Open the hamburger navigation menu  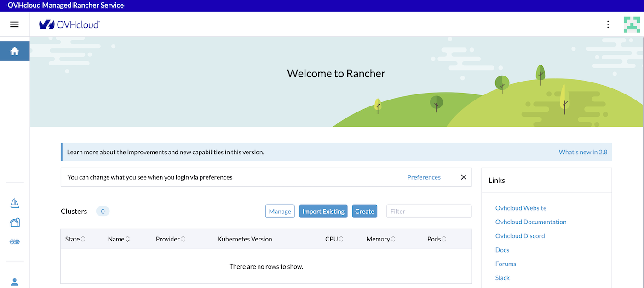coord(14,24)
